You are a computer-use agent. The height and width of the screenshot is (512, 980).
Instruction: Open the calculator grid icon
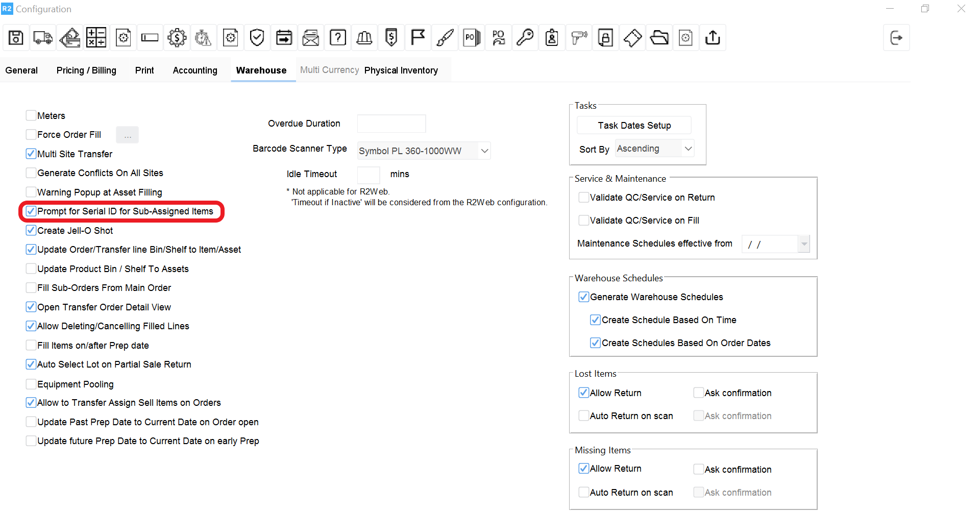coord(96,38)
